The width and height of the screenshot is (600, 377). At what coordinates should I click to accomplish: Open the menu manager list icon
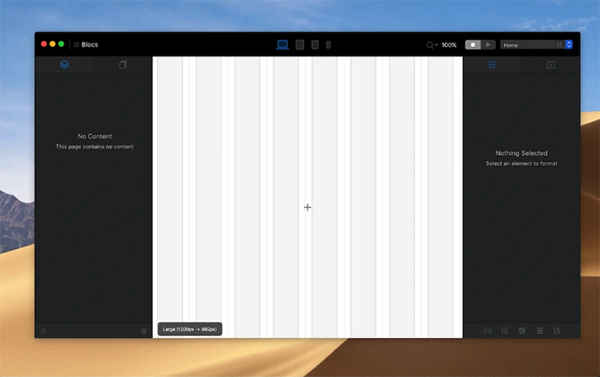click(x=540, y=331)
